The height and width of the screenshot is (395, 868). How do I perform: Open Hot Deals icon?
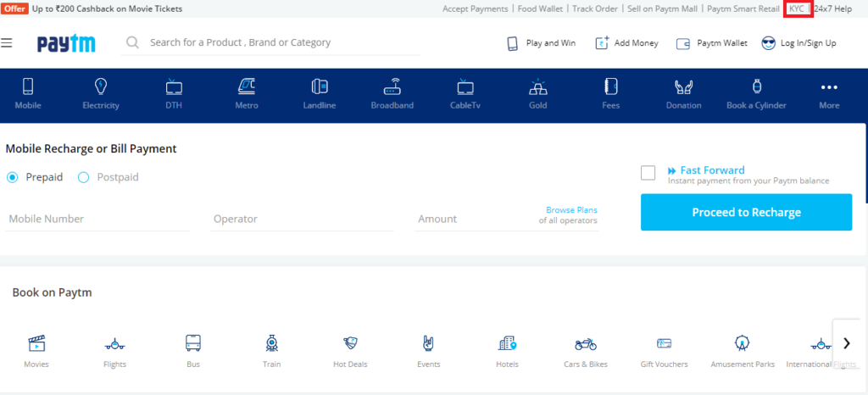tap(350, 343)
